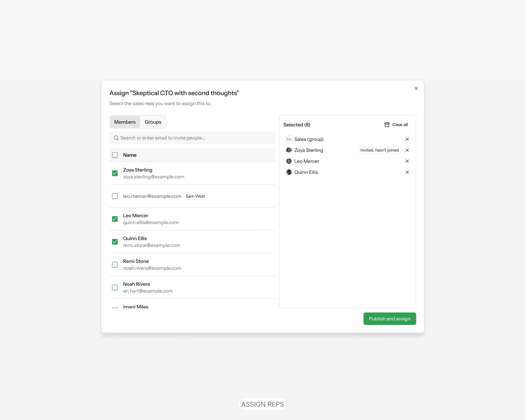The height and width of the screenshot is (420, 525).
Task: Uncheck Zoya Sterling in members list
Action: [x=115, y=173]
